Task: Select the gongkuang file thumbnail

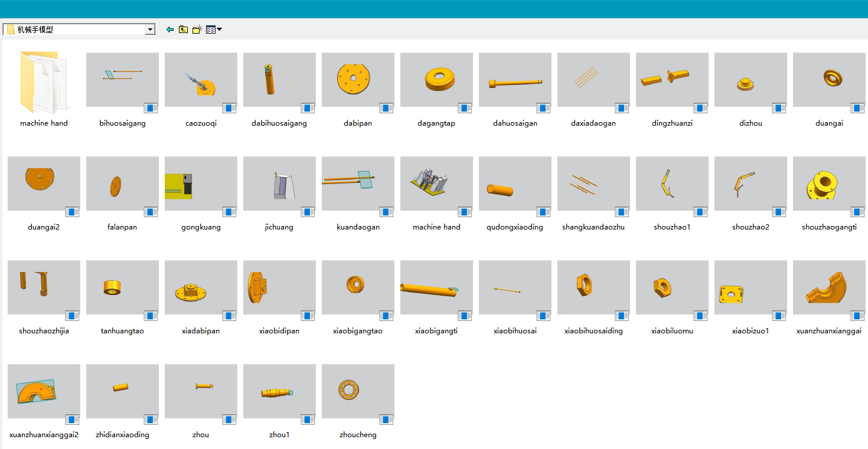Action: (201, 183)
